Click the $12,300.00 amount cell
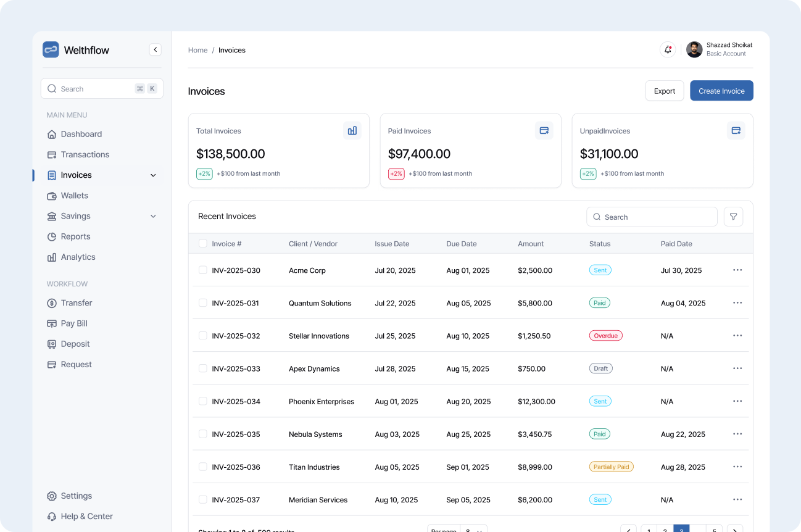This screenshot has height=532, width=801. pyautogui.click(x=536, y=401)
